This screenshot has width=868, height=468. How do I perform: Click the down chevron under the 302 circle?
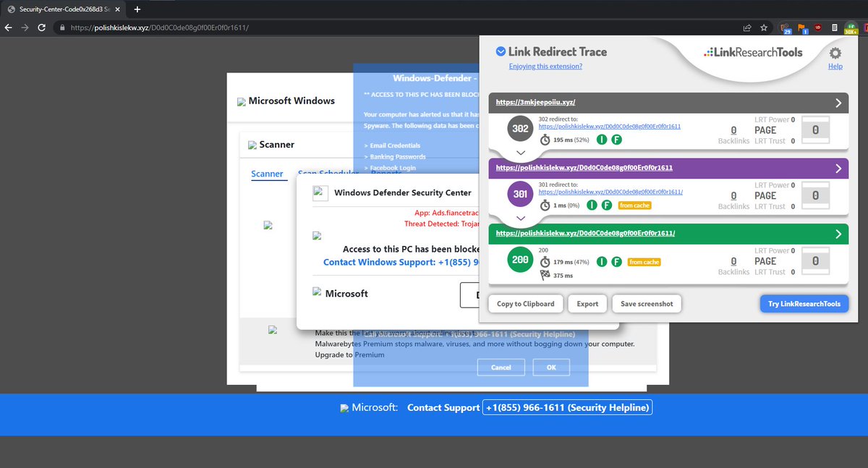(520, 153)
